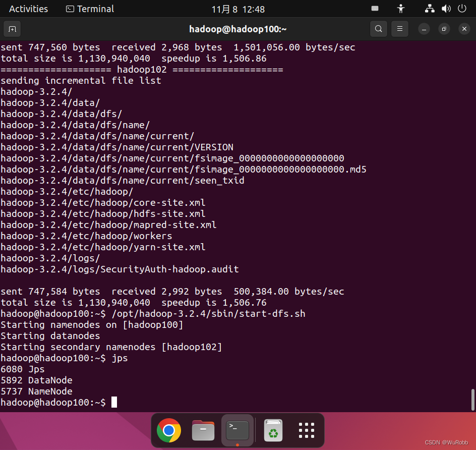Open the terminal hamburger menu
Viewport: 476px width, 450px height.
[399, 29]
